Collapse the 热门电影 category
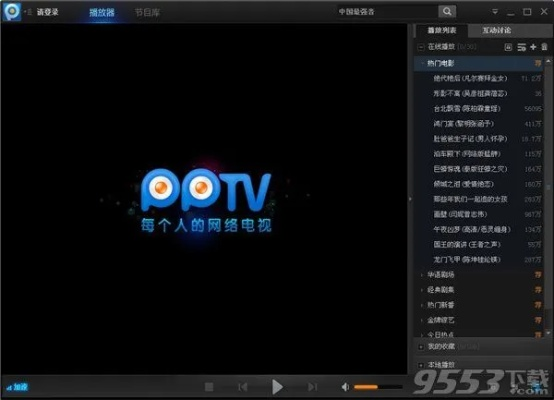 (x=422, y=63)
